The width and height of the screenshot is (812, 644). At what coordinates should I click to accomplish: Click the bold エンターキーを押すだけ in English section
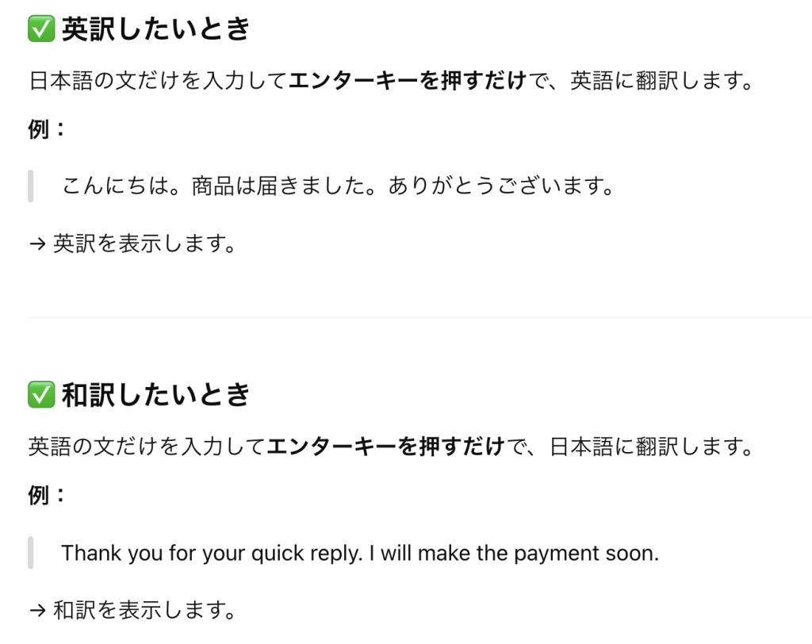(408, 80)
